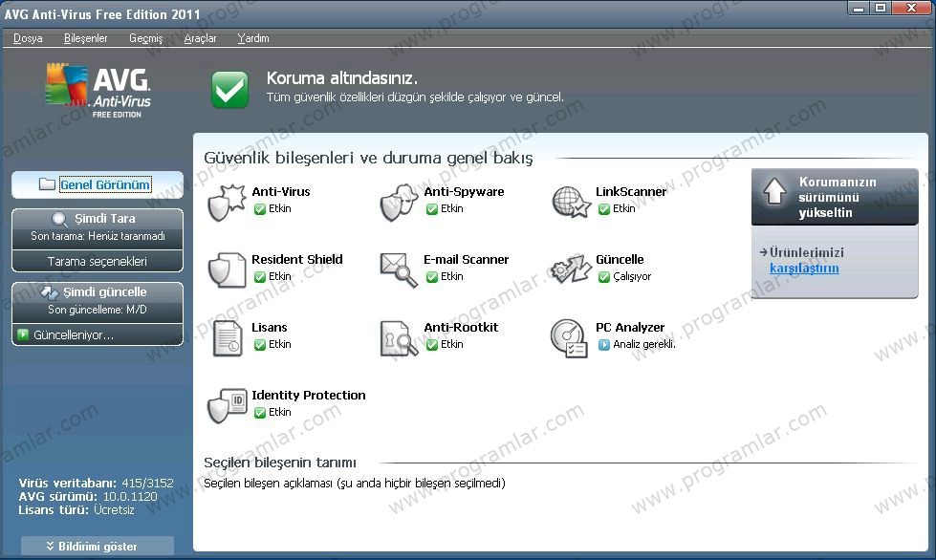This screenshot has height=560, width=936.
Task: Open the Araçlar menu
Action: click(200, 38)
